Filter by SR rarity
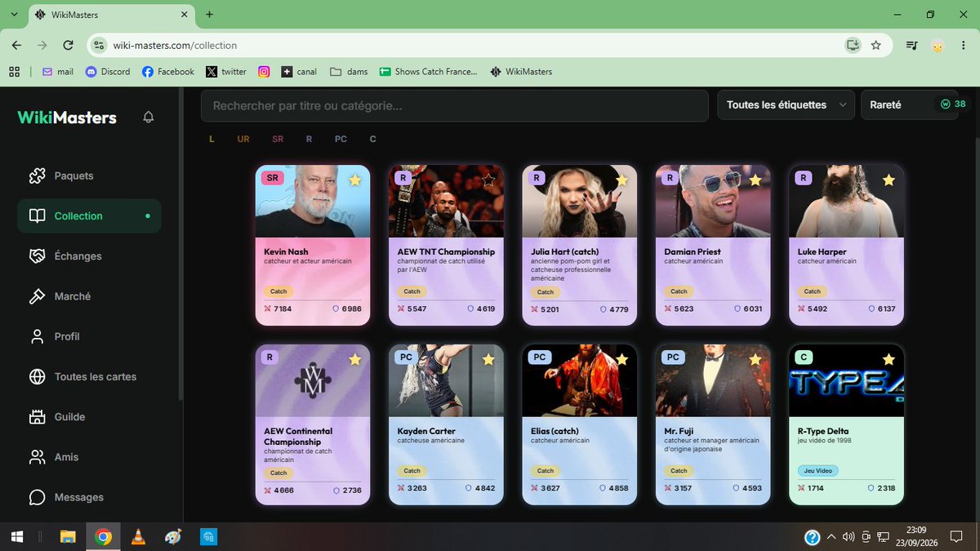This screenshot has height=551, width=980. [278, 139]
